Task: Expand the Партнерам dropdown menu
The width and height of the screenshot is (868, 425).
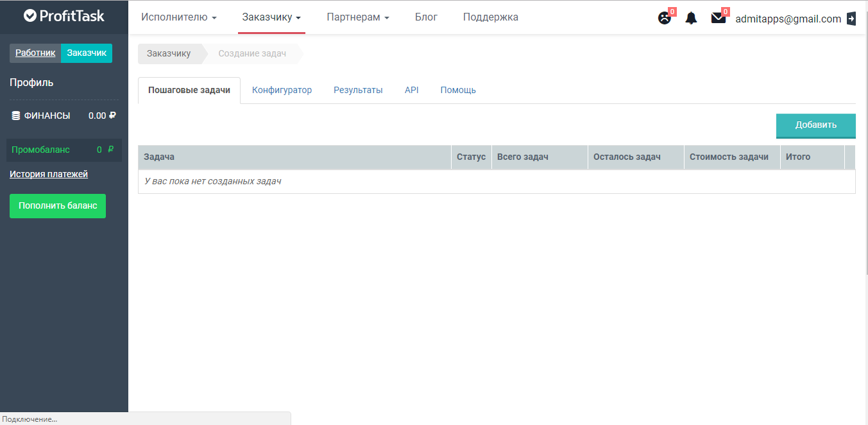Action: pos(357,17)
